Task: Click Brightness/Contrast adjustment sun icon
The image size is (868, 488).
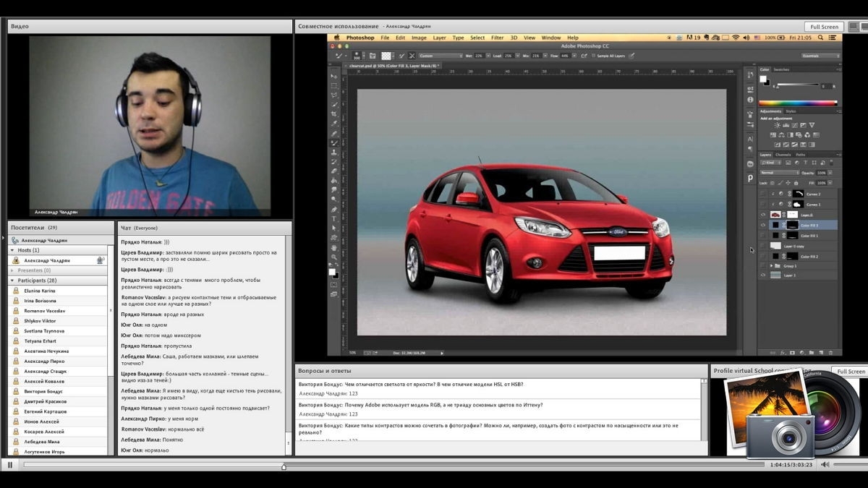Action: [777, 126]
